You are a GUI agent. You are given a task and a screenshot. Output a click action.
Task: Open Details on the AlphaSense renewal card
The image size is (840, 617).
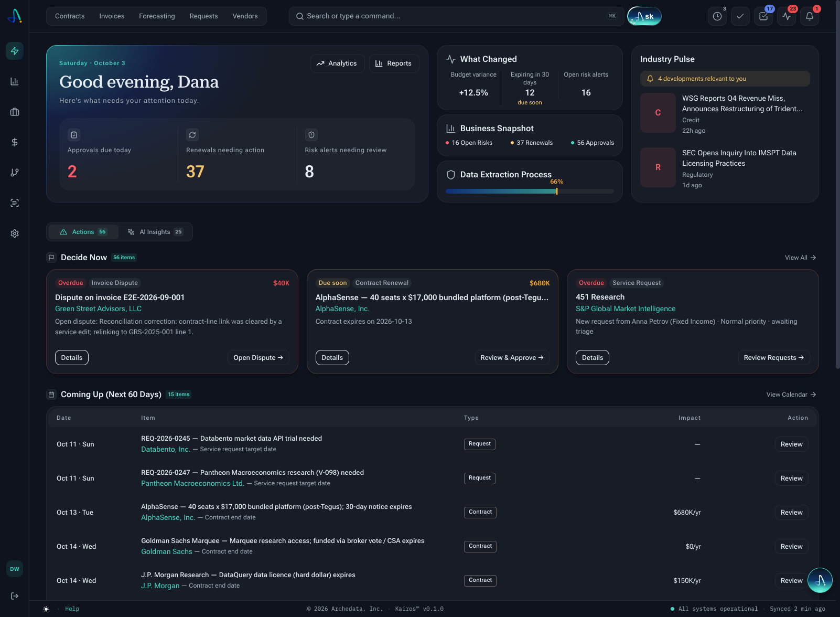[x=332, y=358]
